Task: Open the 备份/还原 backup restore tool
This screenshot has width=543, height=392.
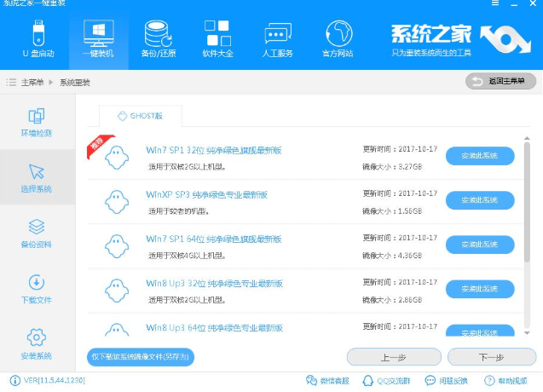Action: tap(159, 40)
